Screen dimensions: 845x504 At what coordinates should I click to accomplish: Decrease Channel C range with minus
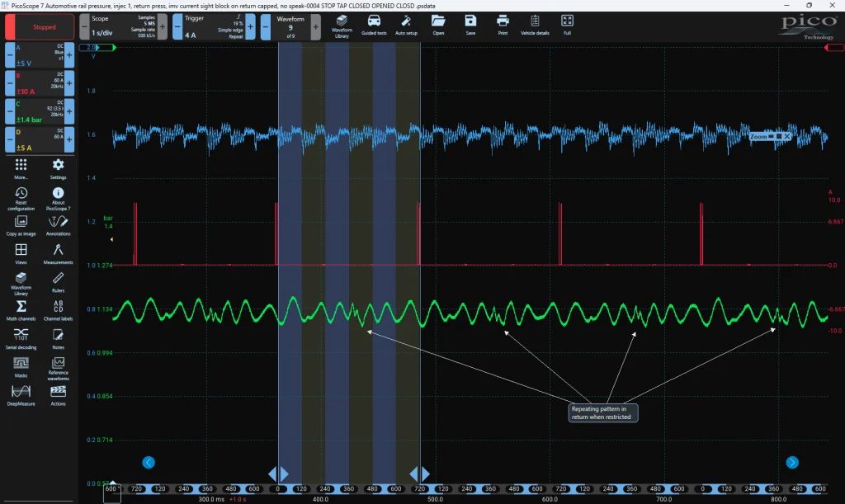click(x=10, y=111)
